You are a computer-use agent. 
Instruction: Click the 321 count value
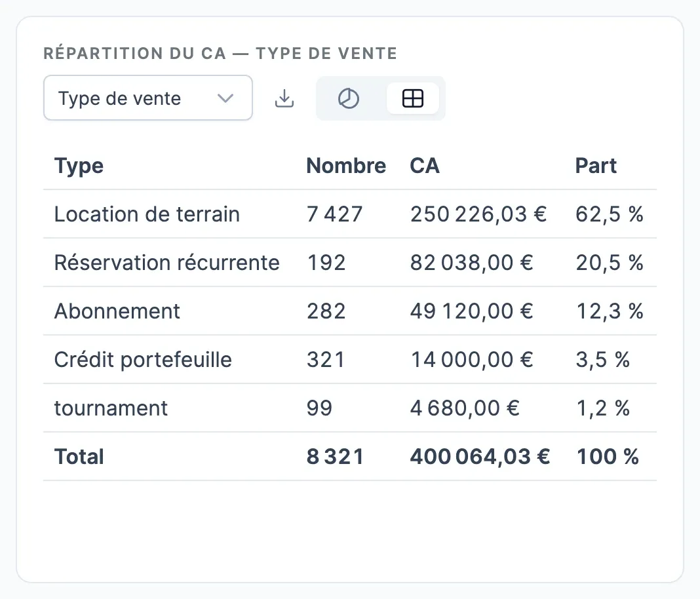(326, 360)
